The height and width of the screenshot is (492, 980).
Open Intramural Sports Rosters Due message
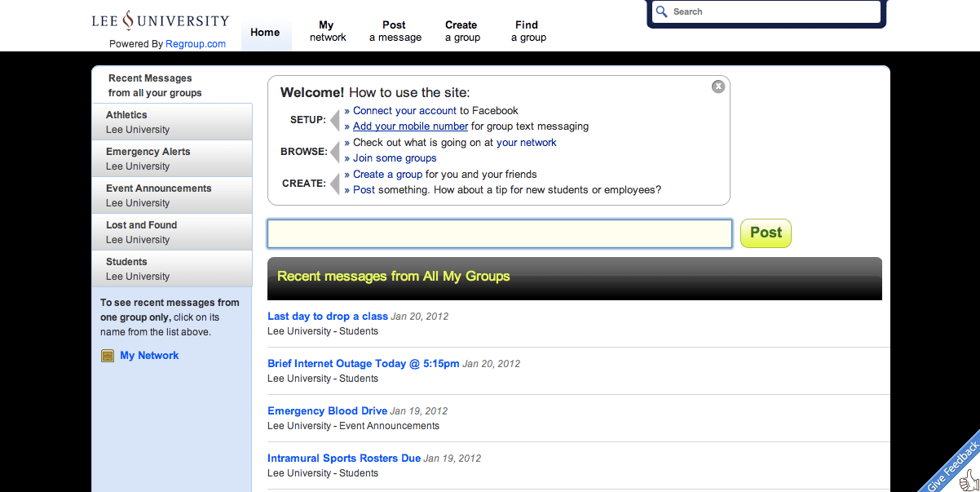point(344,459)
